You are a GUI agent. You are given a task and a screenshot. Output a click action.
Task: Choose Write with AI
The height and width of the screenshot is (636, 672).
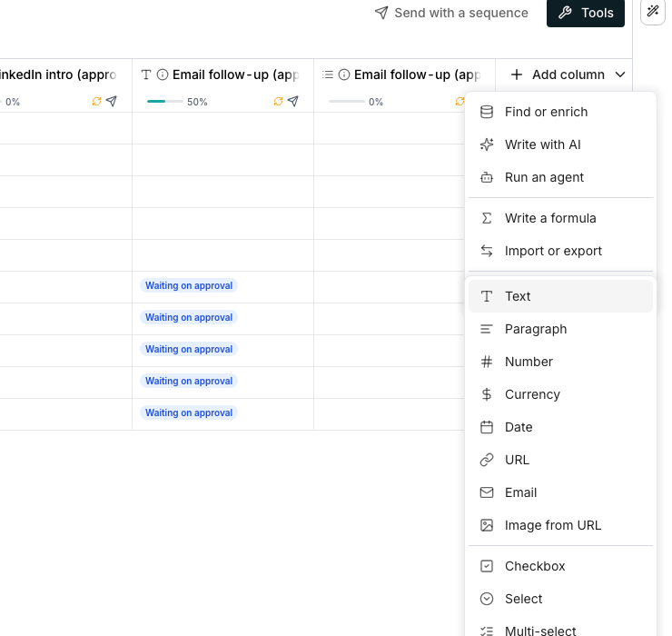560,144
